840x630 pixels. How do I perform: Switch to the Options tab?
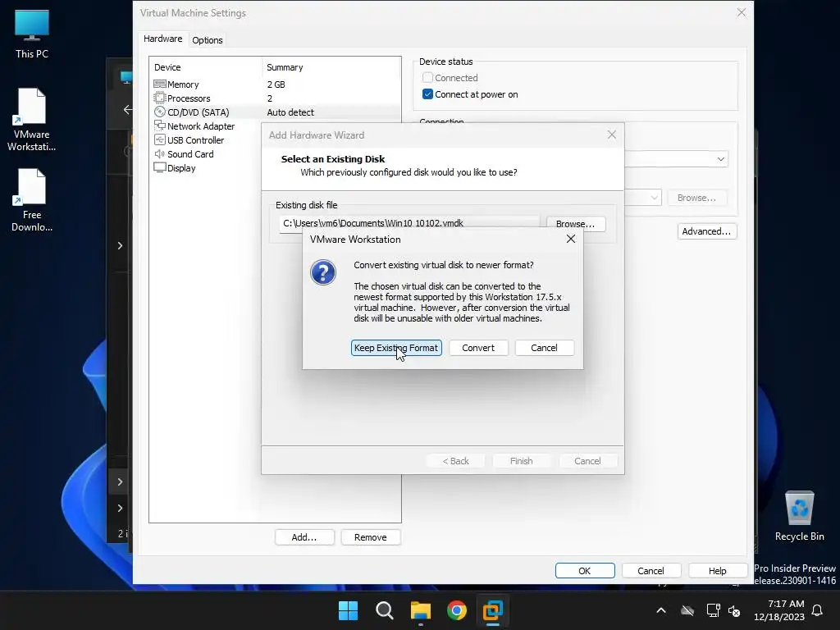tap(208, 40)
